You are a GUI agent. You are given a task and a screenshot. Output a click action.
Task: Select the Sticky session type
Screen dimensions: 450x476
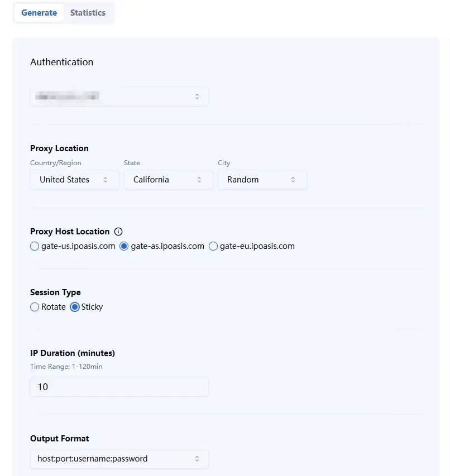pyautogui.click(x=75, y=307)
